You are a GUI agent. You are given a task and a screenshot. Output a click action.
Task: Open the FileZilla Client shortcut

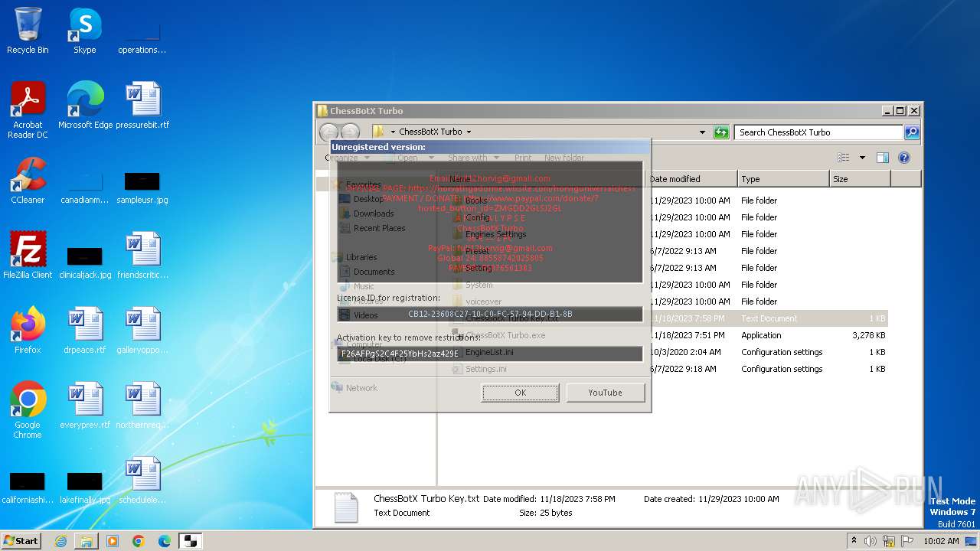coord(28,255)
